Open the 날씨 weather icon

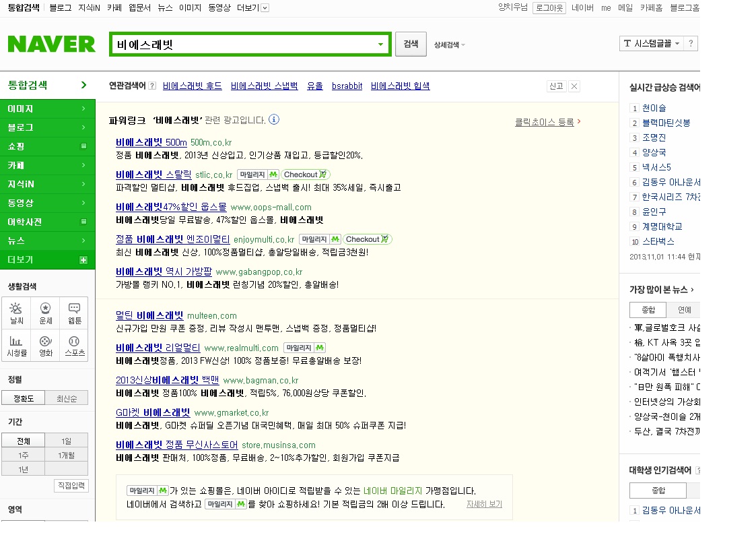click(x=16, y=313)
